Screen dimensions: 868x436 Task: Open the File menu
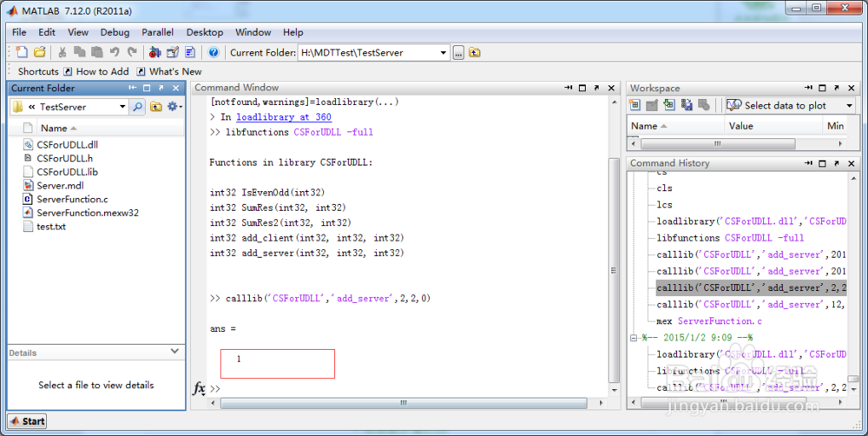point(19,32)
